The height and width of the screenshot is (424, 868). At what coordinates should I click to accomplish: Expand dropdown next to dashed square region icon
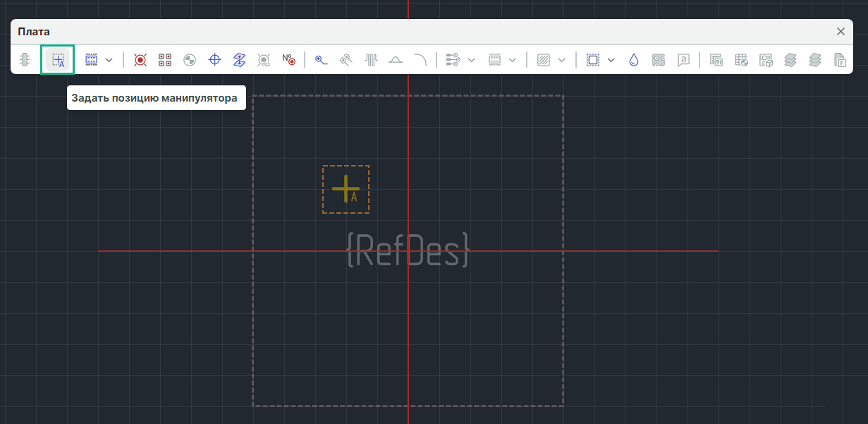[611, 60]
